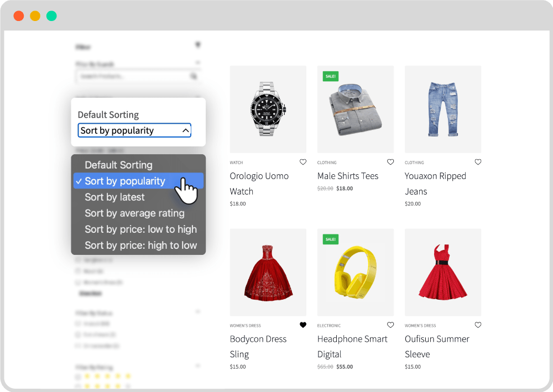Click the green window maximize dot

tap(51, 16)
